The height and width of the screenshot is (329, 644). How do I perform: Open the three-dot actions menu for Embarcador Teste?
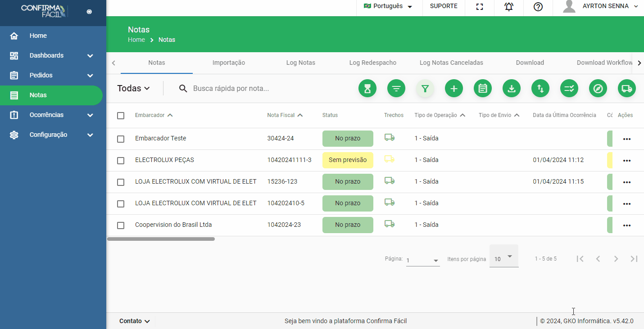pos(626,139)
